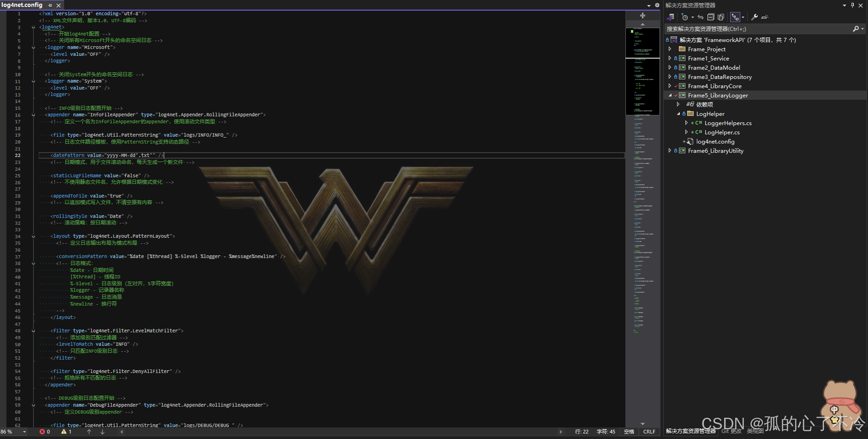Expand the 依赖项 dependencies node

pos(678,104)
